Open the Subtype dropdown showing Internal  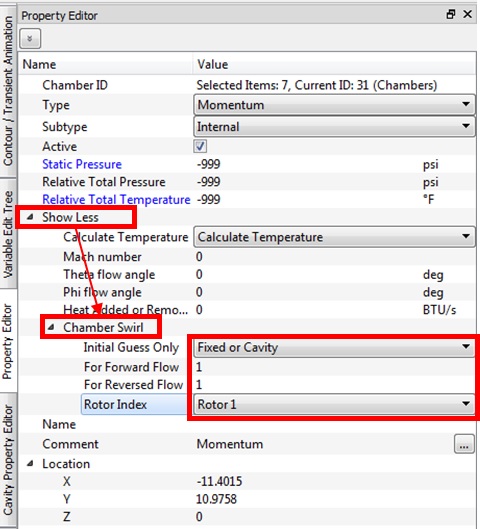click(x=334, y=127)
